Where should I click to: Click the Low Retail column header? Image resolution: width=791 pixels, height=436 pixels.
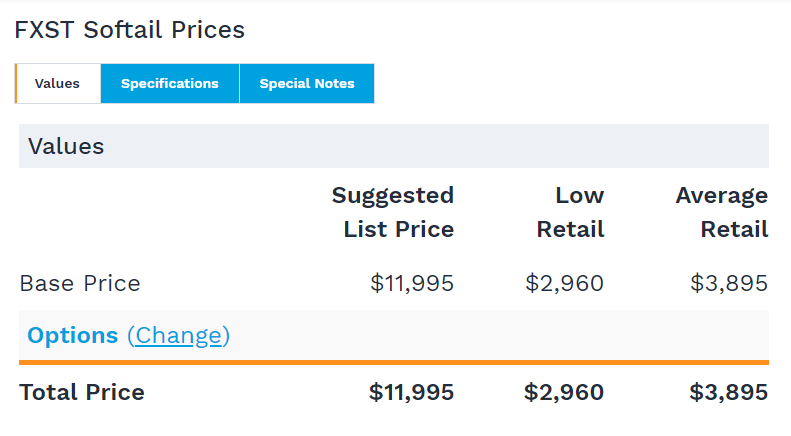click(x=570, y=212)
